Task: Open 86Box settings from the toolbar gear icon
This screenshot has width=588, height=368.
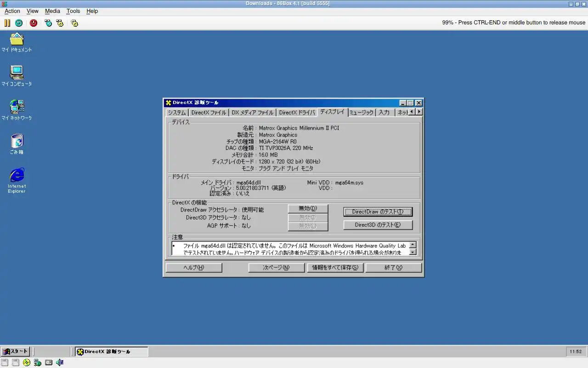Action: 74,23
